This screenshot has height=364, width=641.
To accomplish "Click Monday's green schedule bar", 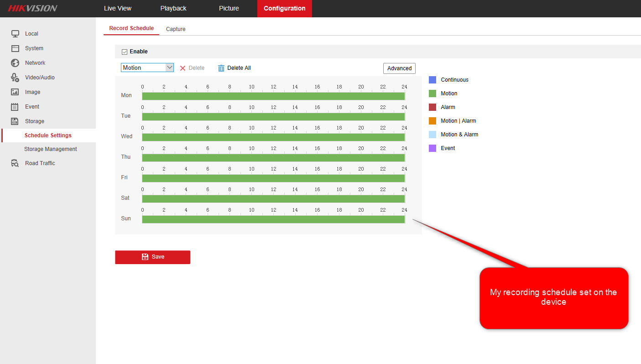I will [x=273, y=96].
